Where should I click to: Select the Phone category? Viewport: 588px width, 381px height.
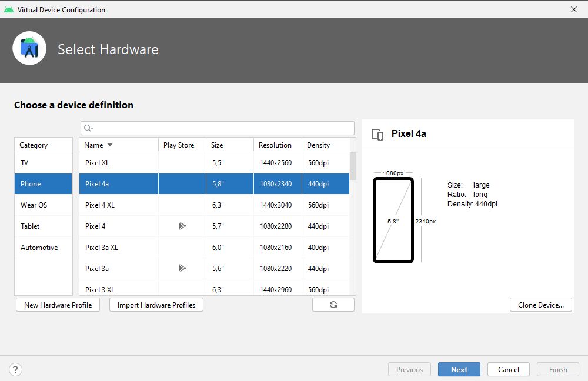coord(43,184)
